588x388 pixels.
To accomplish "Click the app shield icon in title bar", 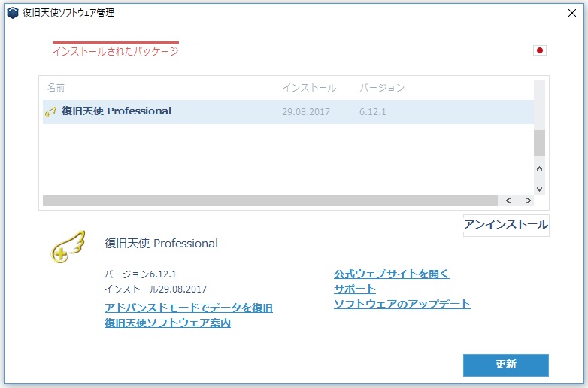I will 13,13.
